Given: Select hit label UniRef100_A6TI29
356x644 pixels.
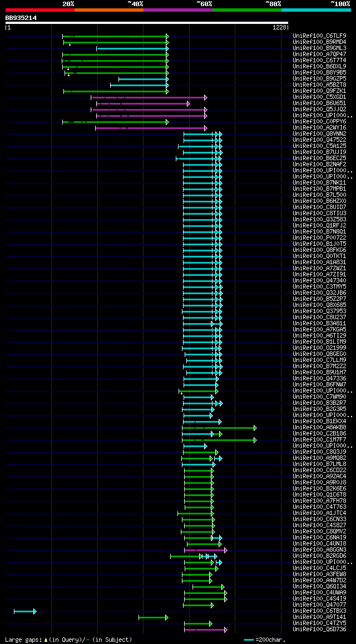Looking at the screenshot, I should pyautogui.click(x=319, y=335).
